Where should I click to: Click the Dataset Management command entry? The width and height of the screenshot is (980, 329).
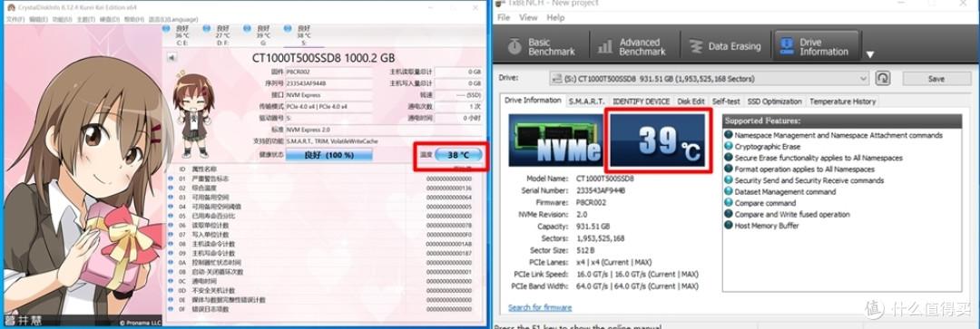pyautogui.click(x=785, y=191)
